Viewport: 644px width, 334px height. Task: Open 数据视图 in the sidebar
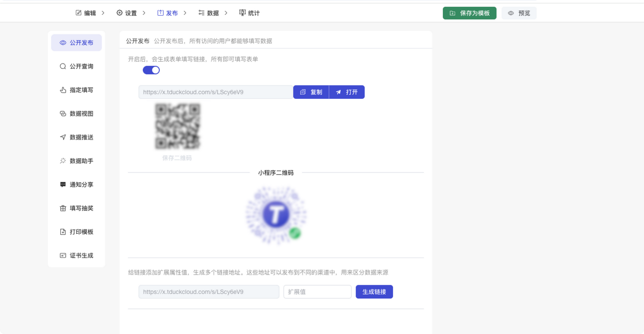pyautogui.click(x=76, y=114)
